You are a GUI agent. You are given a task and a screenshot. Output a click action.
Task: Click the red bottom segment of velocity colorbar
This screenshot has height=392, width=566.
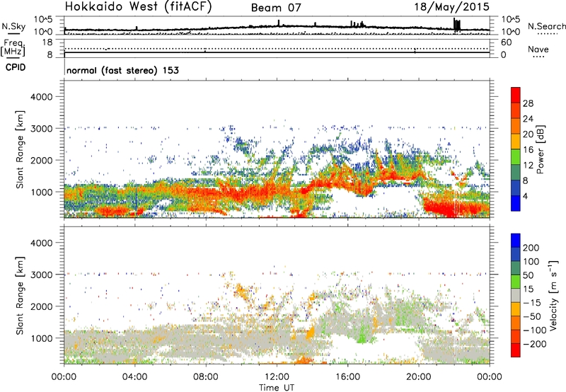tap(516, 350)
